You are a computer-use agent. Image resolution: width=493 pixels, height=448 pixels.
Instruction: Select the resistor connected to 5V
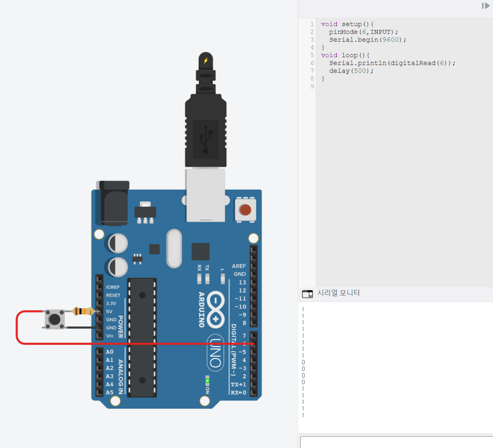83,311
